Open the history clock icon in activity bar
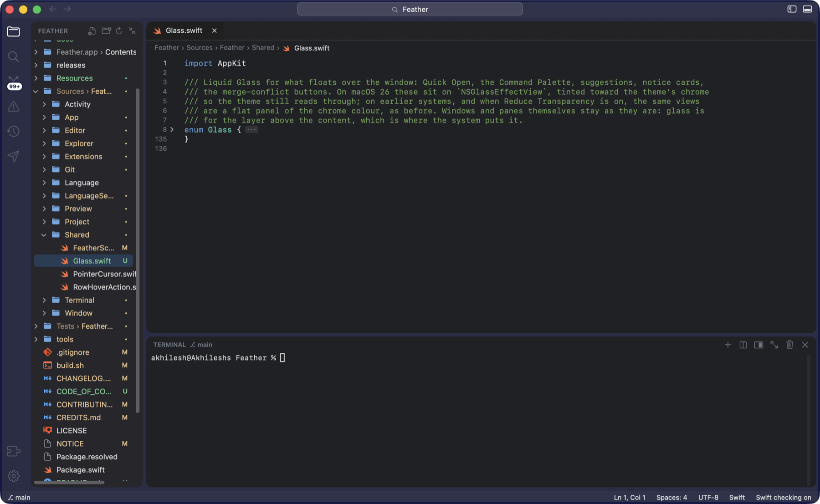The width and height of the screenshot is (820, 504). pos(14,132)
